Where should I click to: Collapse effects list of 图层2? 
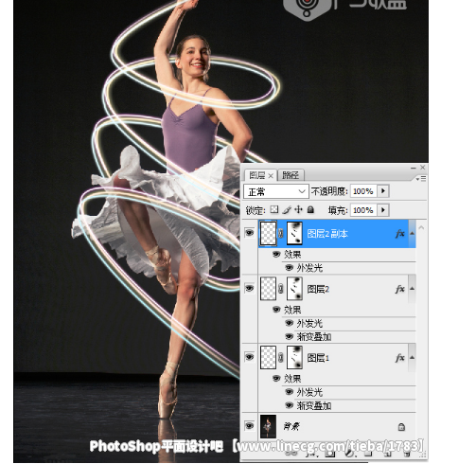tap(412, 289)
